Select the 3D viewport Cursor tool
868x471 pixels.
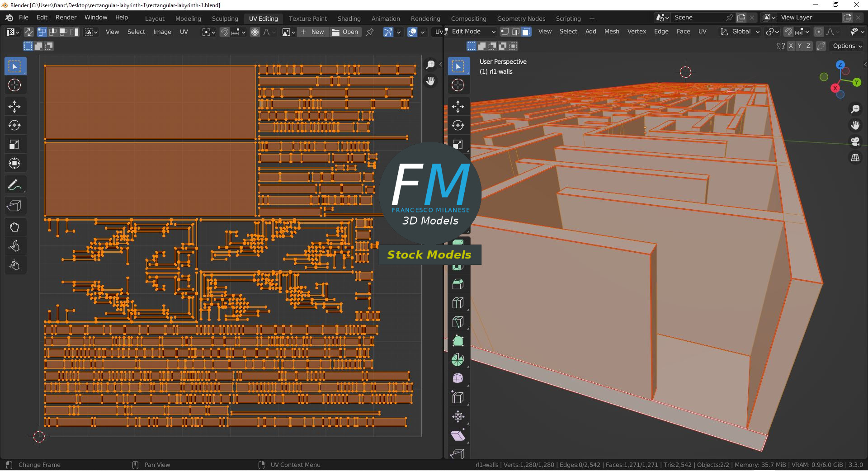[458, 85]
